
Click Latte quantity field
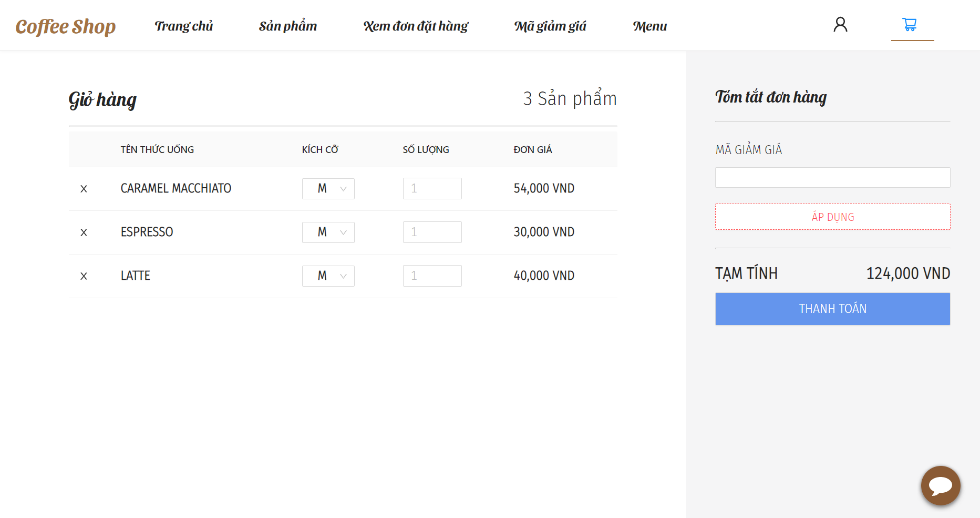(x=432, y=276)
